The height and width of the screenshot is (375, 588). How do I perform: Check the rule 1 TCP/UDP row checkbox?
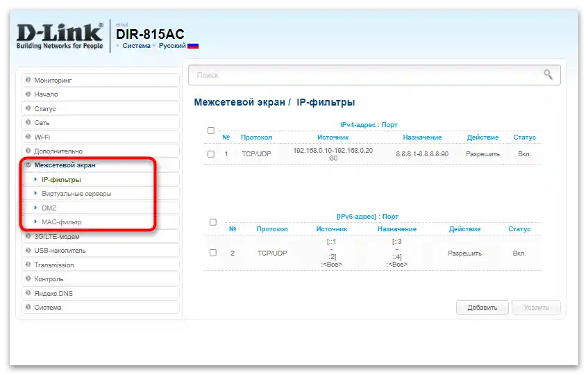tap(211, 154)
